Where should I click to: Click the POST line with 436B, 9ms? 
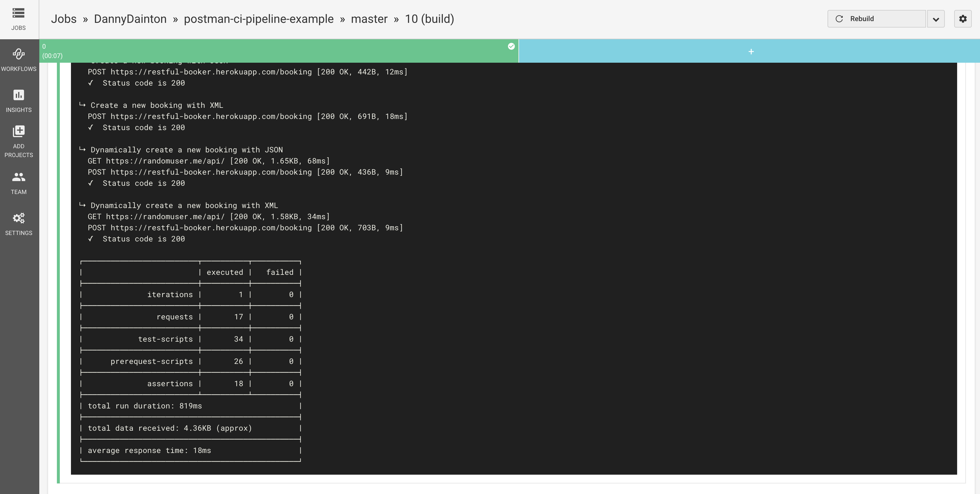[x=245, y=172]
